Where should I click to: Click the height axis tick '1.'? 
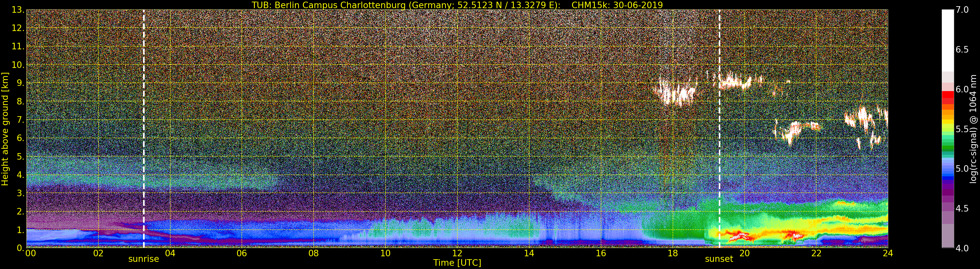coord(20,229)
